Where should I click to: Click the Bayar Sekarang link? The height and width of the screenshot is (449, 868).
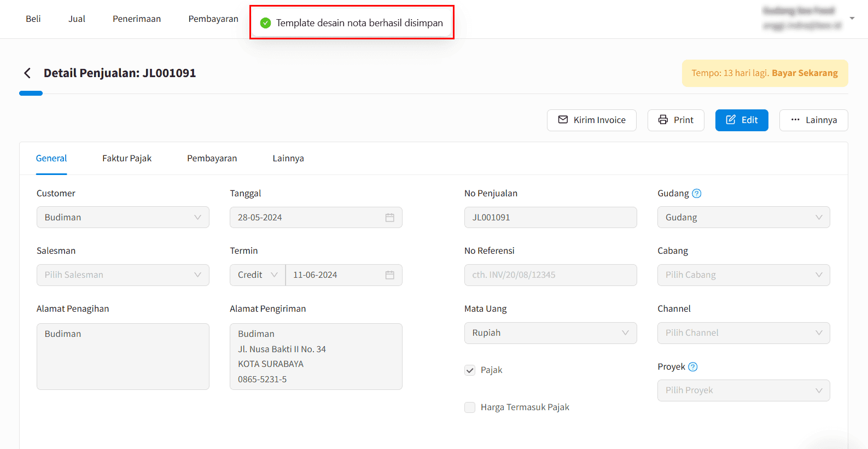pos(805,73)
